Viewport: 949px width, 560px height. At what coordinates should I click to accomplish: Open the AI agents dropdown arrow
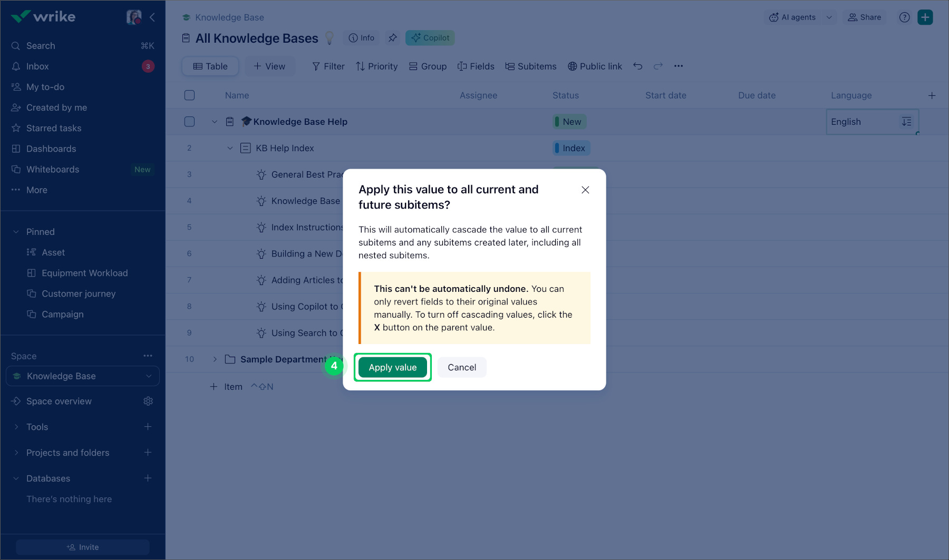(x=829, y=17)
